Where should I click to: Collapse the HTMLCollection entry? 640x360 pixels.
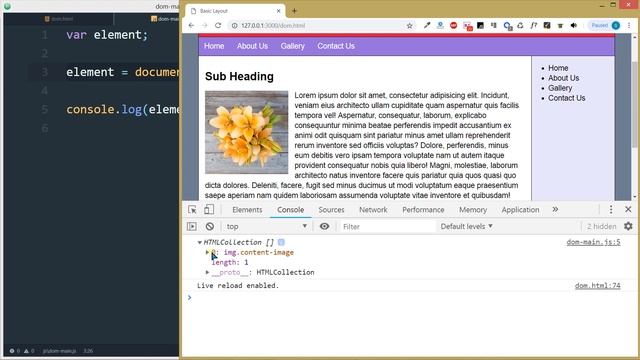pos(200,242)
